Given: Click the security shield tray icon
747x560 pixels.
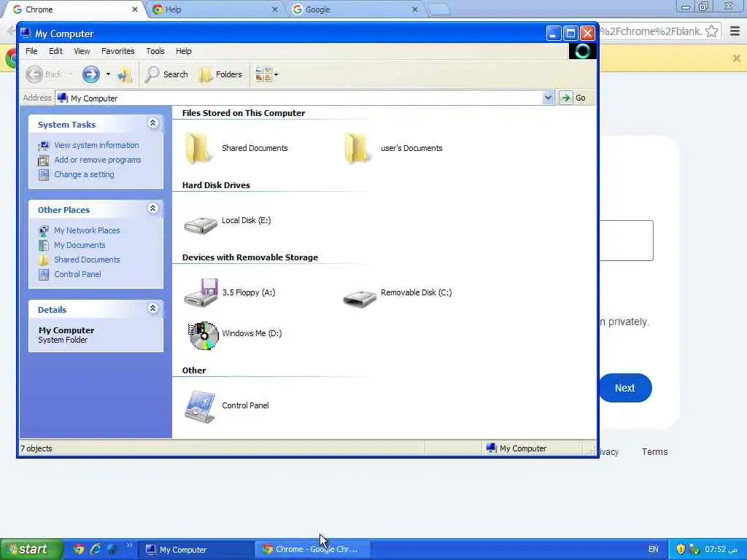Looking at the screenshot, I should 681,549.
